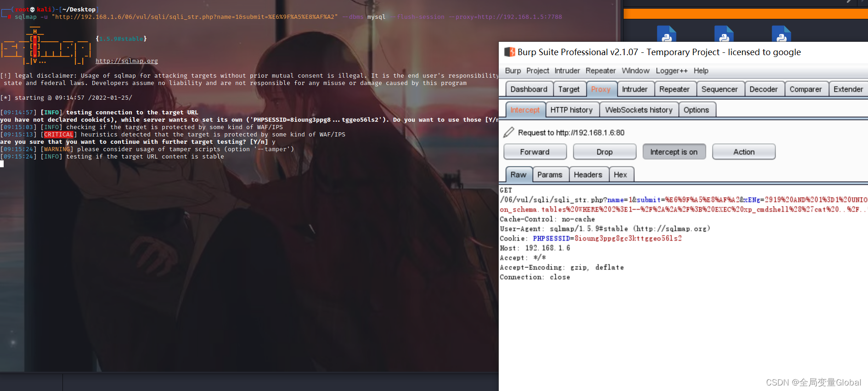
Task: Drop the intercepted request
Action: [x=604, y=152]
